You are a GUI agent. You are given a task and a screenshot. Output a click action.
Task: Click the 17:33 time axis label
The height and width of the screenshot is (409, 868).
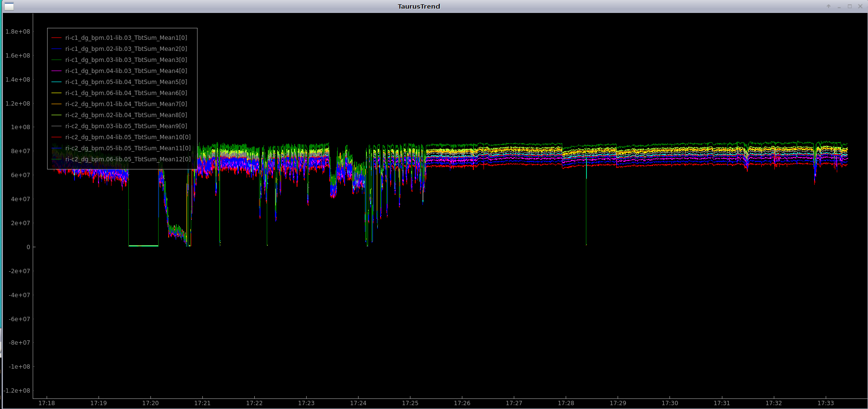click(825, 403)
